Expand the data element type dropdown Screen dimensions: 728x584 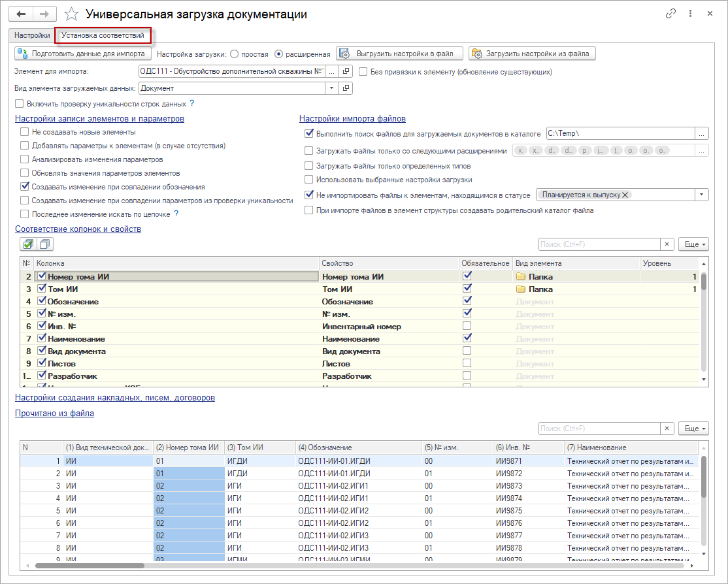pos(331,88)
